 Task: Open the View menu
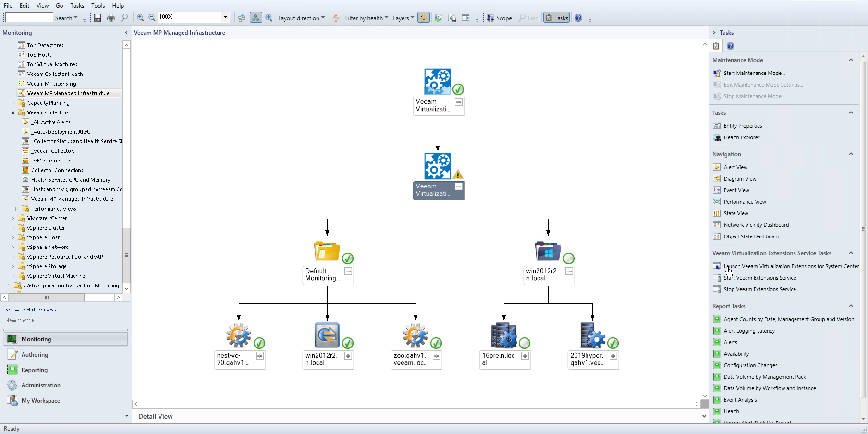click(x=43, y=6)
